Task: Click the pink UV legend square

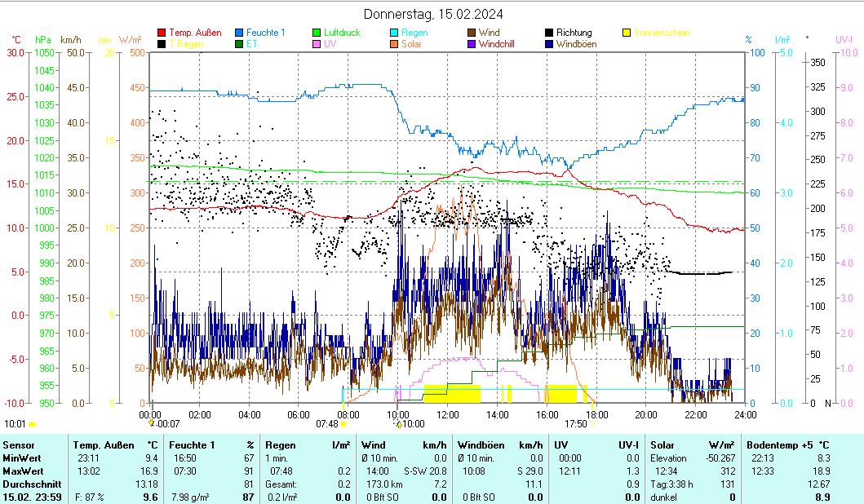Action: [x=317, y=44]
